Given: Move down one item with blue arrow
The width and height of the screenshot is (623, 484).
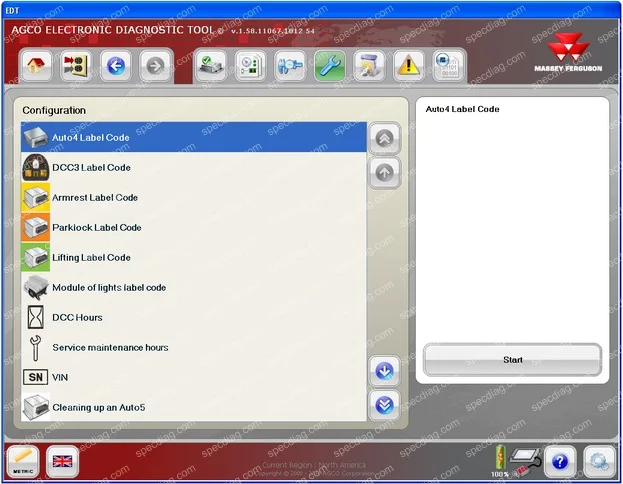Looking at the screenshot, I should (x=384, y=371).
